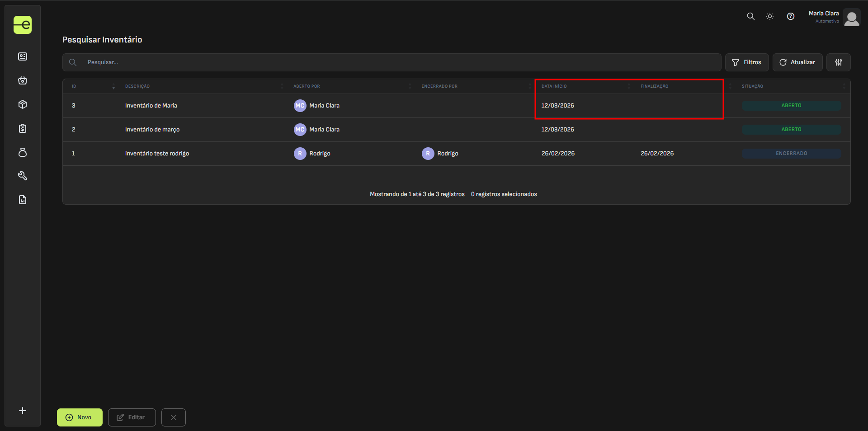Click Rodrigo name in Encerrado Por column
The image size is (868, 431).
pos(448,154)
